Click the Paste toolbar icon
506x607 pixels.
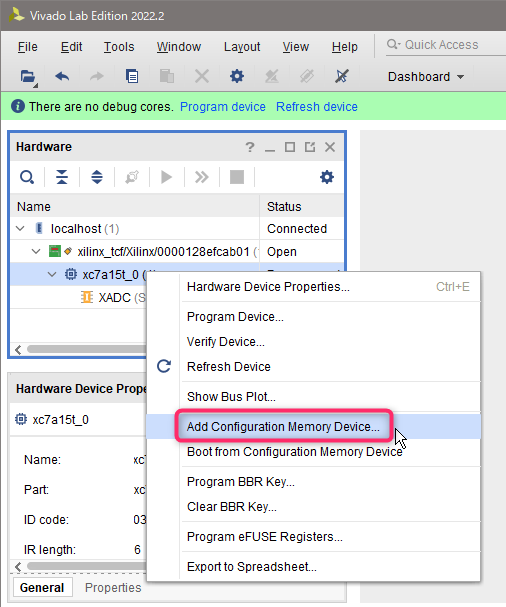tap(167, 76)
